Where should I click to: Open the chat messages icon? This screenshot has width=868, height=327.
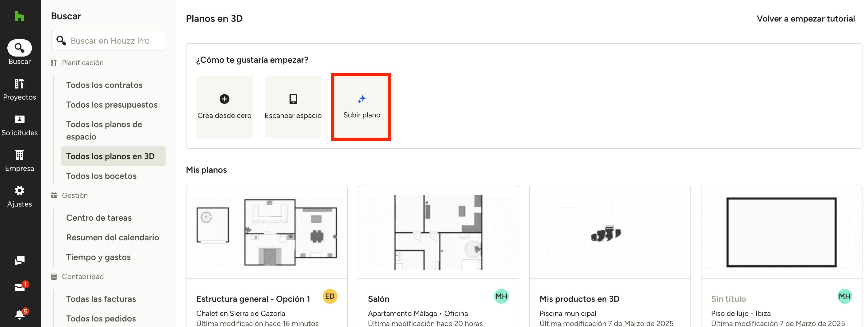tap(20, 260)
